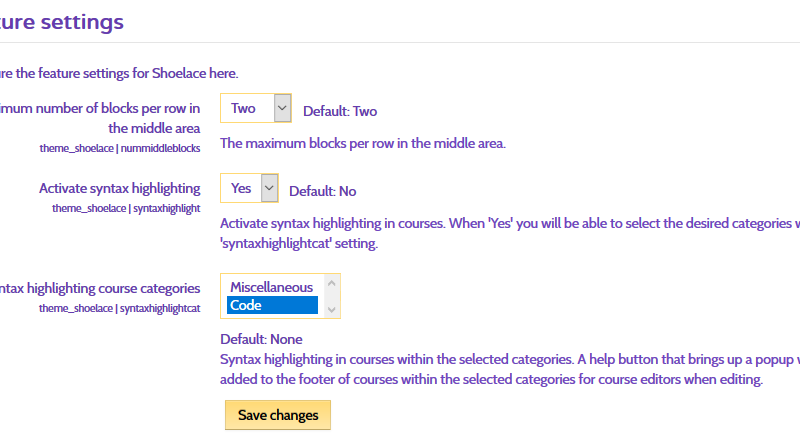The height and width of the screenshot is (438, 800).
Task: Click the Default: None text
Action: [x=261, y=339]
